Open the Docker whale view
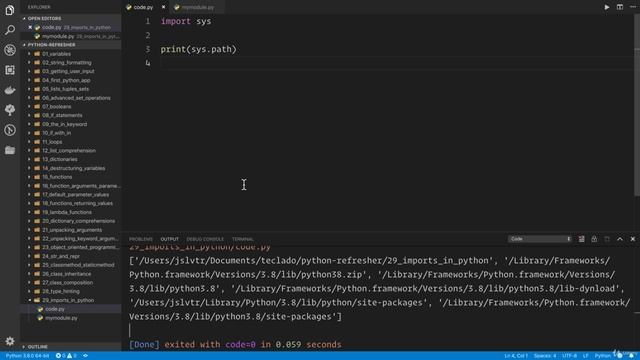 [10, 90]
